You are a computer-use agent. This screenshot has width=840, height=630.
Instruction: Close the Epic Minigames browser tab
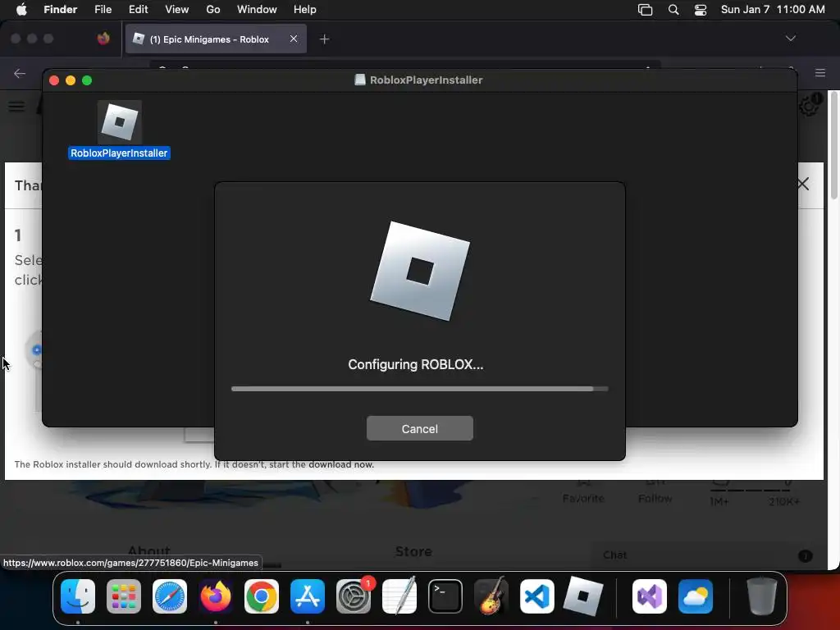click(x=294, y=39)
